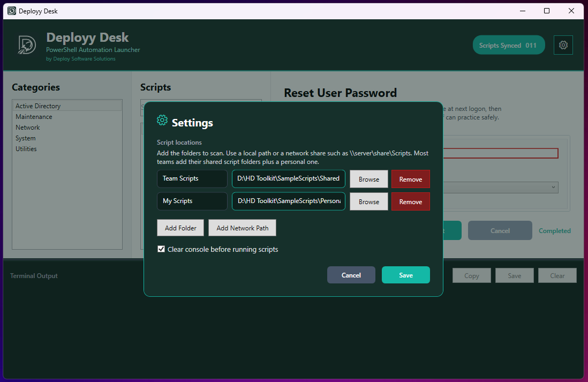
Task: Click PowerShell Automation Launcher subtitle
Action: pos(93,49)
